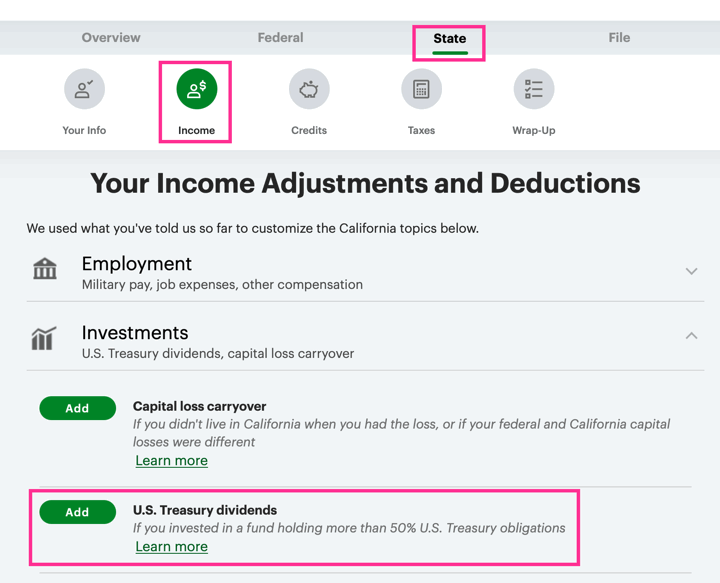Click the Employment bank building icon

[45, 269]
